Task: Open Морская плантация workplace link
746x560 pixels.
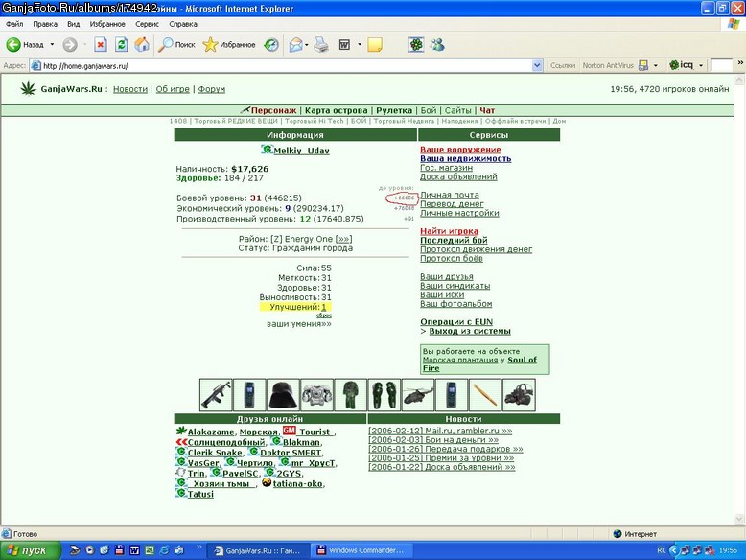Action: (460, 360)
